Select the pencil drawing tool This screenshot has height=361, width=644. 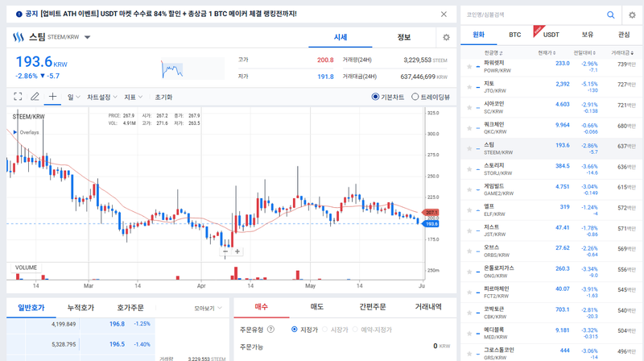point(35,97)
